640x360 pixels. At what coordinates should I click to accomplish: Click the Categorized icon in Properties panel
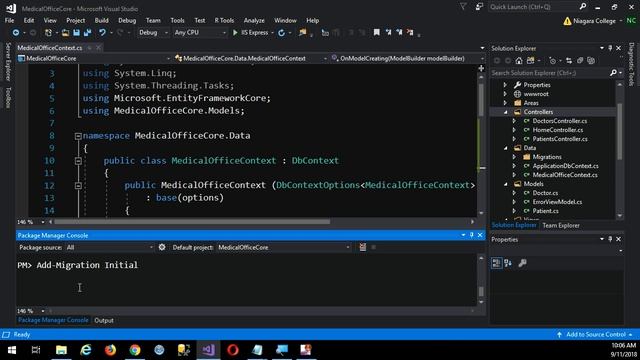point(496,263)
